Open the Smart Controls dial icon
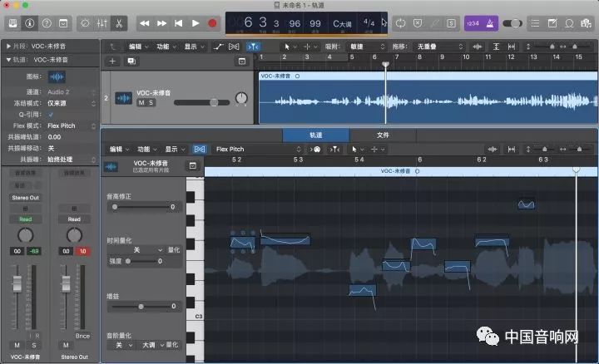The height and width of the screenshot is (364, 599). pyautogui.click(x=85, y=23)
